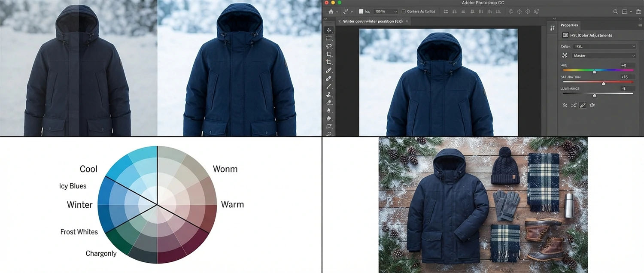The image size is (644, 273).
Task: Open the zoom percentage dropdown
Action: click(386, 11)
